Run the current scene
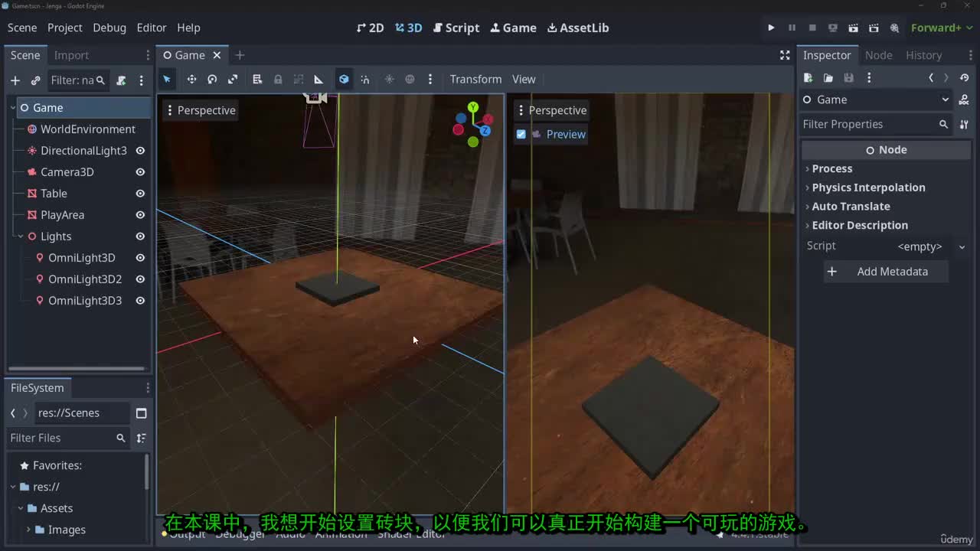 (x=854, y=28)
